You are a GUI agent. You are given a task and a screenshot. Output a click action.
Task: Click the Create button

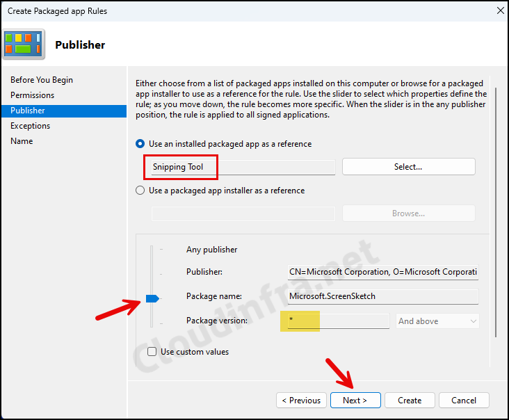[410, 401]
